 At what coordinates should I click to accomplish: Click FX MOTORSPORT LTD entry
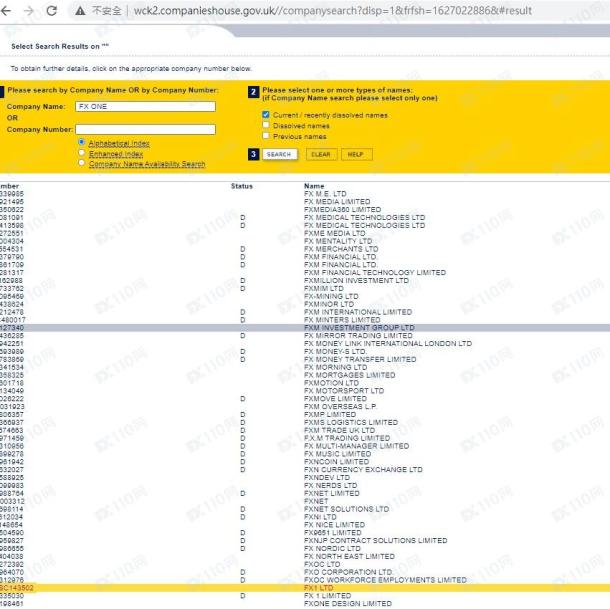pyautogui.click(x=344, y=391)
